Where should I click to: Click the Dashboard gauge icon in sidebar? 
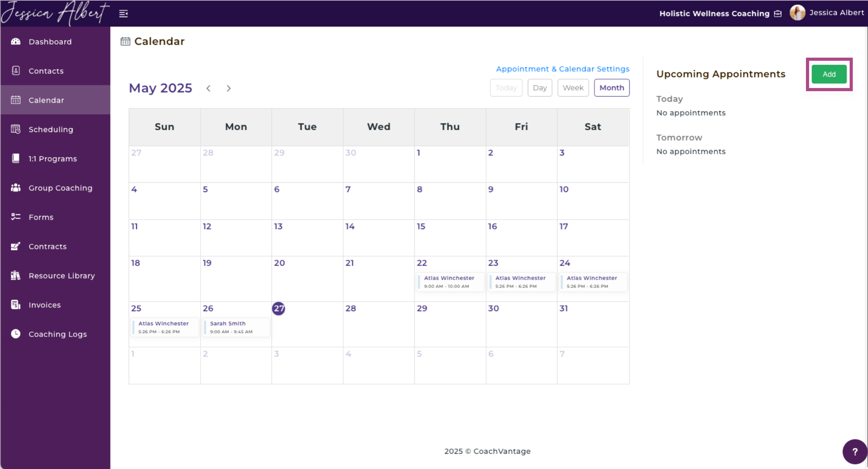click(16, 42)
